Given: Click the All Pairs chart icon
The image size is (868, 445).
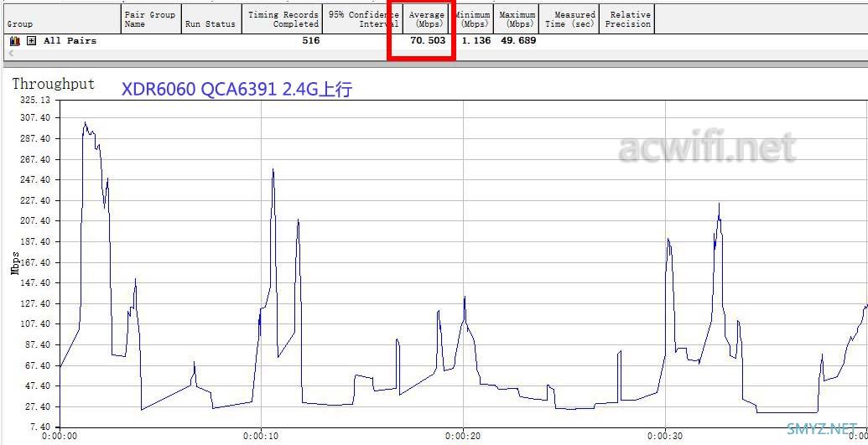Looking at the screenshot, I should click(15, 41).
